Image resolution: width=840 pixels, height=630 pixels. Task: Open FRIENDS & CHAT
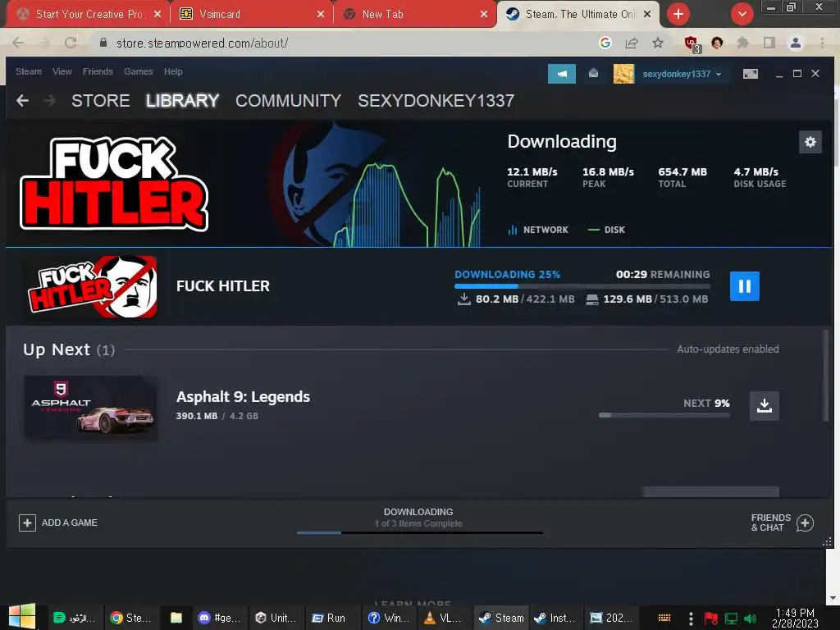coord(782,523)
